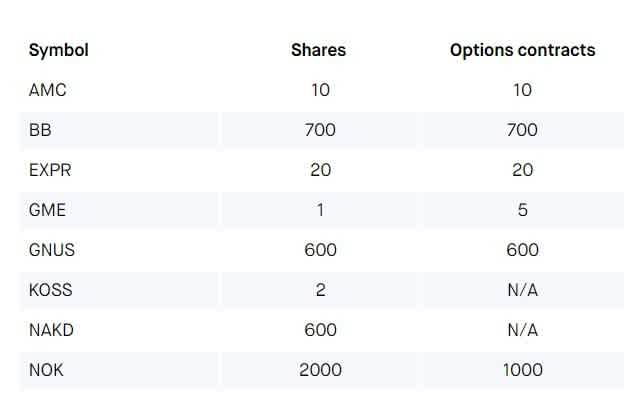
Task: Click the NAKD options N/A cell
Action: pos(522,330)
